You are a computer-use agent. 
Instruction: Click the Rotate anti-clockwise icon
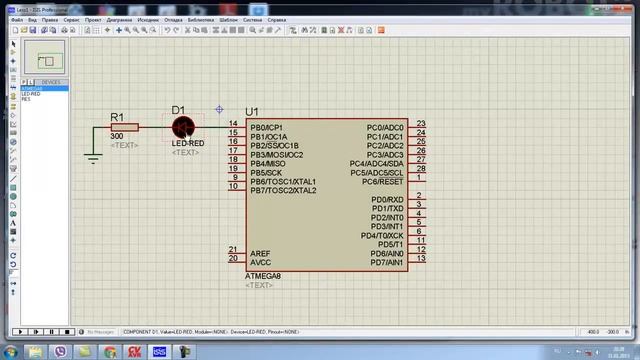tap(13, 264)
